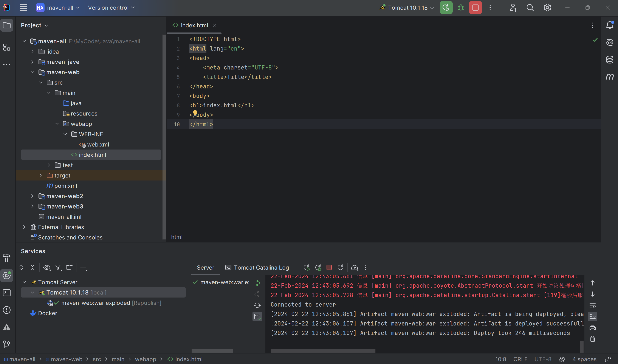The height and width of the screenshot is (364, 618).
Task: Expand the maven-jave module
Action: click(x=33, y=62)
